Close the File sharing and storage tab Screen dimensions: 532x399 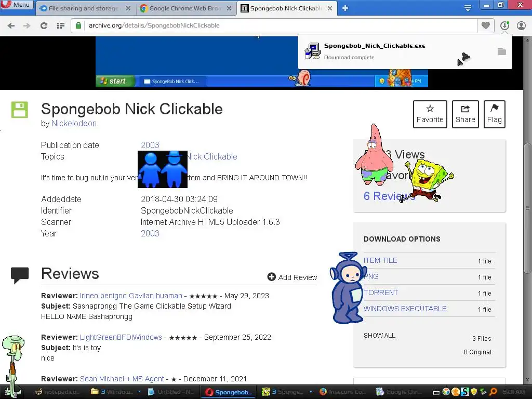click(128, 8)
